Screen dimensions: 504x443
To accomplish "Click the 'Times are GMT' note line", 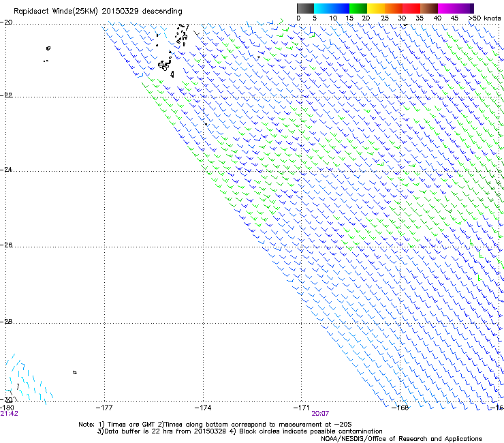I will [x=215, y=425].
